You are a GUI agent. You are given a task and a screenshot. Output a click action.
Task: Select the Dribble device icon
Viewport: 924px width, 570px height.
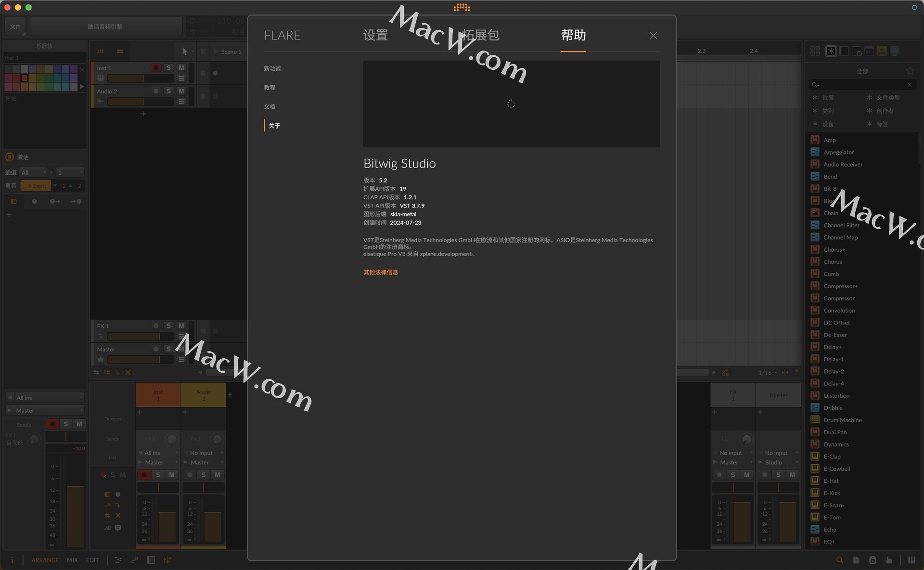click(x=815, y=408)
